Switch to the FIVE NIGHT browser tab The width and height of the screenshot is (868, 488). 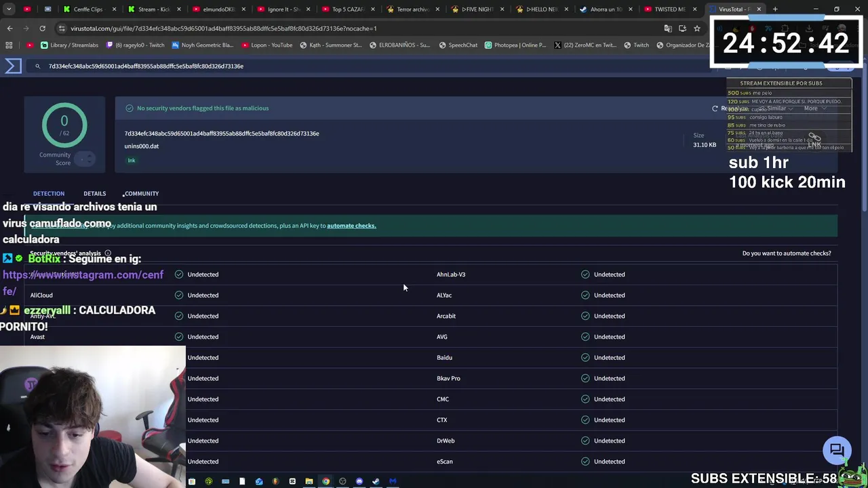pos(477,9)
